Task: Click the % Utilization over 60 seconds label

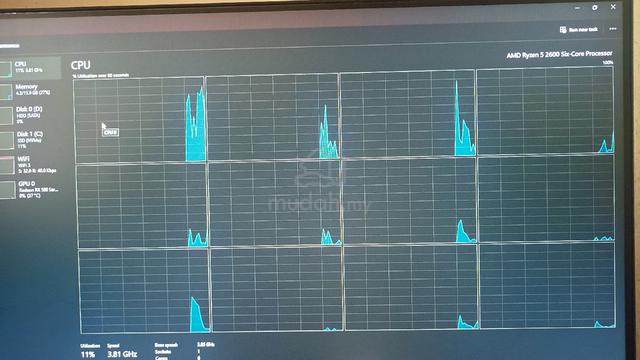Action: [x=100, y=76]
